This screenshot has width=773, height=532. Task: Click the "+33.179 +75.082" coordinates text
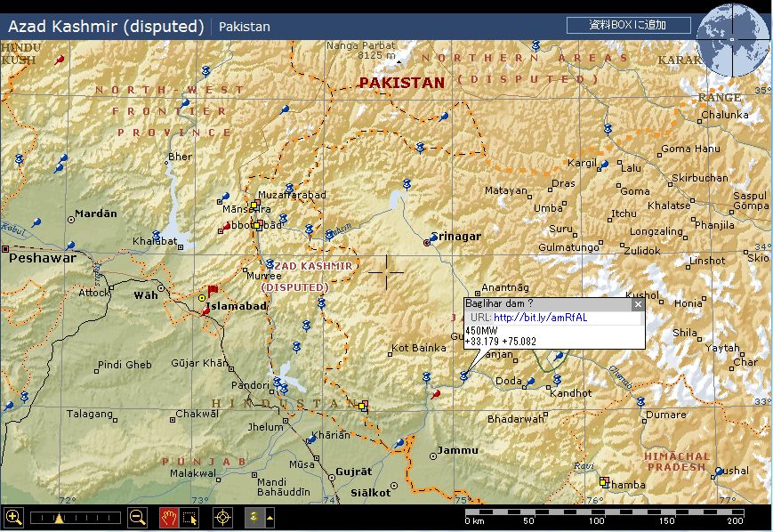[x=501, y=342]
